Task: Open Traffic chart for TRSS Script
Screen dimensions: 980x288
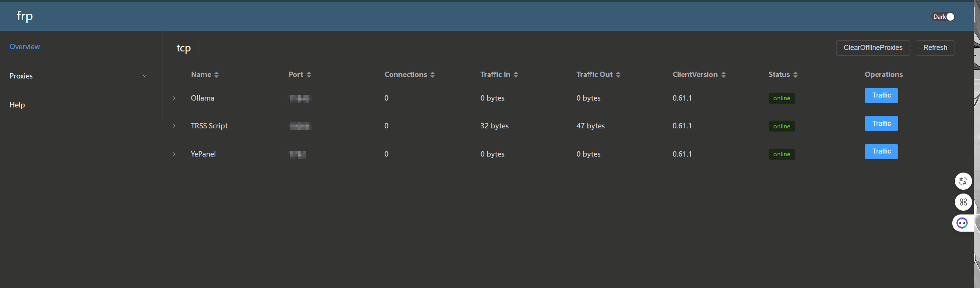Action: tap(881, 123)
